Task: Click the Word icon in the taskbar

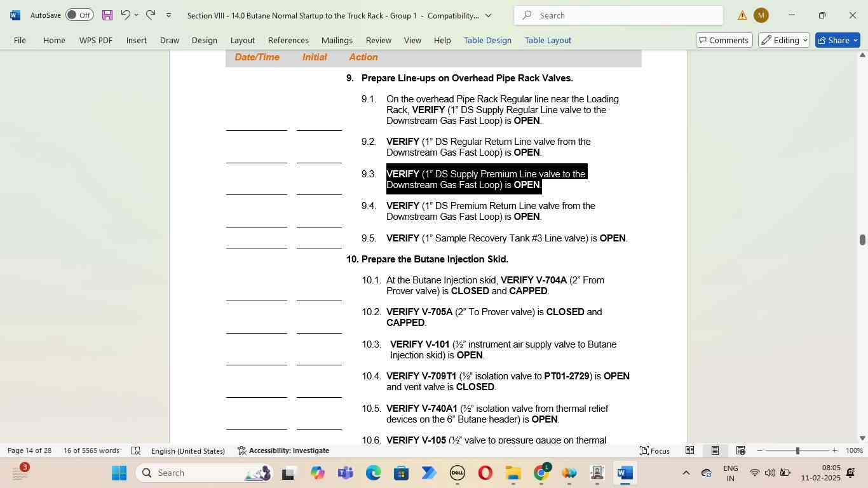Action: coord(625,473)
